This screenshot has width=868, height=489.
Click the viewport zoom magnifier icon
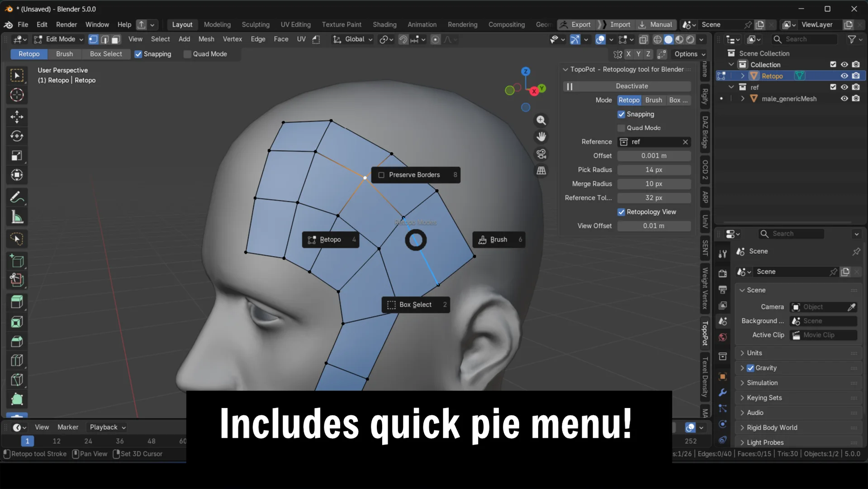(541, 120)
